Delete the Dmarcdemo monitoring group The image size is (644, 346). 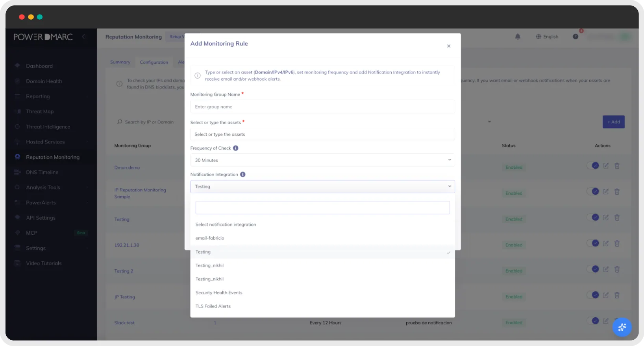617,166
